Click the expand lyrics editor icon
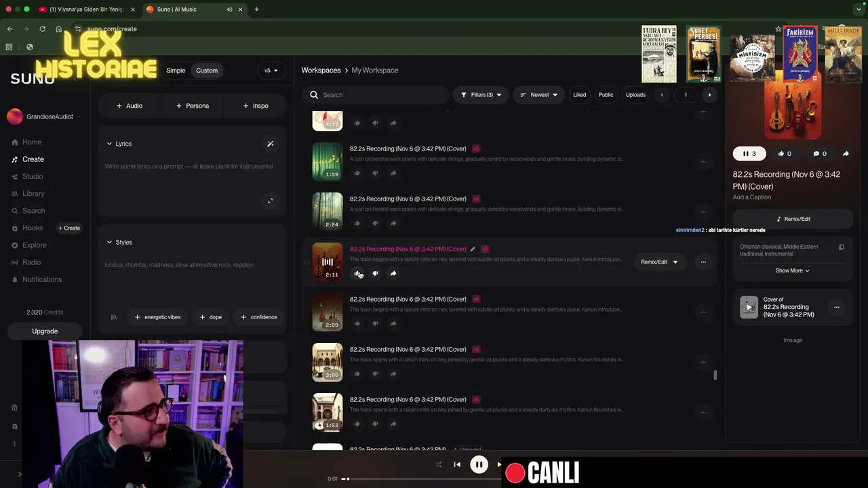868x488 pixels. pyautogui.click(x=270, y=201)
